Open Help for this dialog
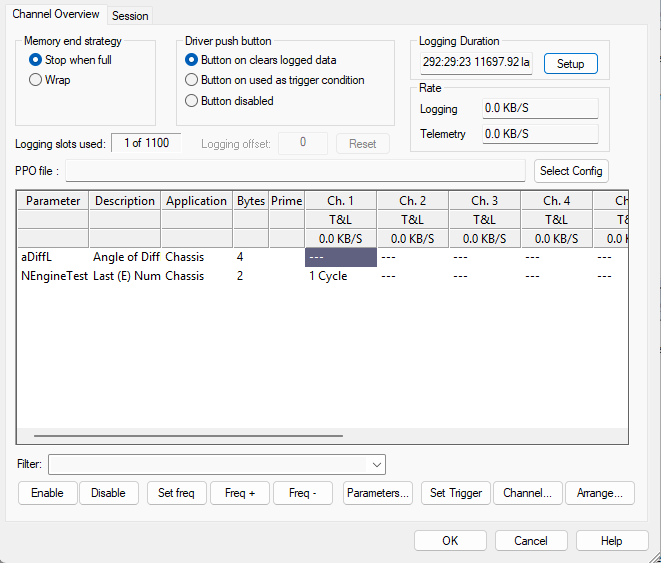Image resolution: width=661 pixels, height=563 pixels. click(x=612, y=541)
